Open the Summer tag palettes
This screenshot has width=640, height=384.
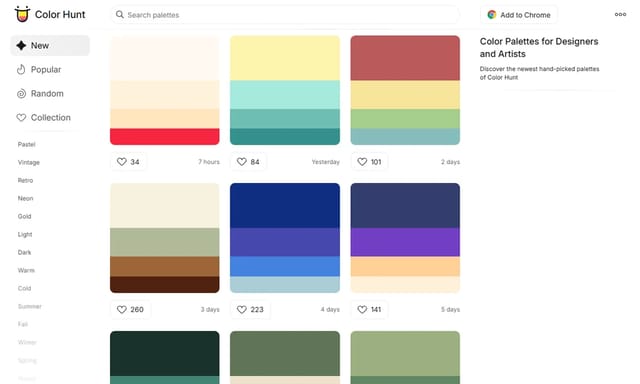click(29, 306)
